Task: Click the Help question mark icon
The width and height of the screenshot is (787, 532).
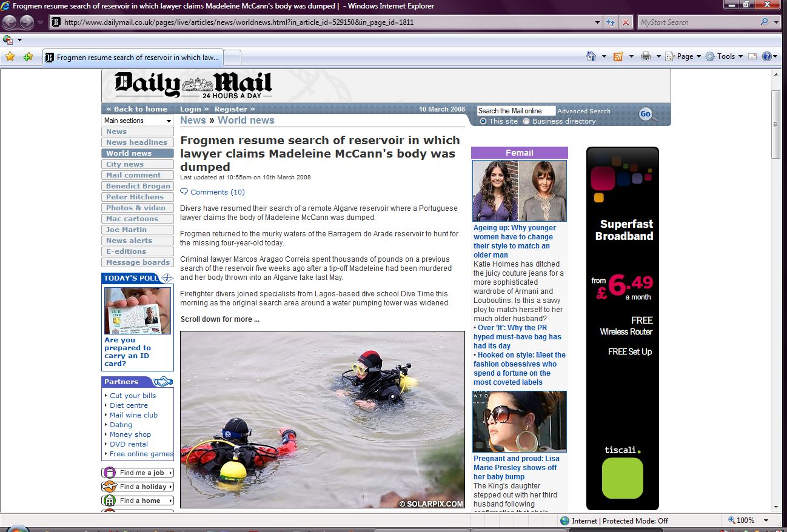Action: (x=766, y=56)
